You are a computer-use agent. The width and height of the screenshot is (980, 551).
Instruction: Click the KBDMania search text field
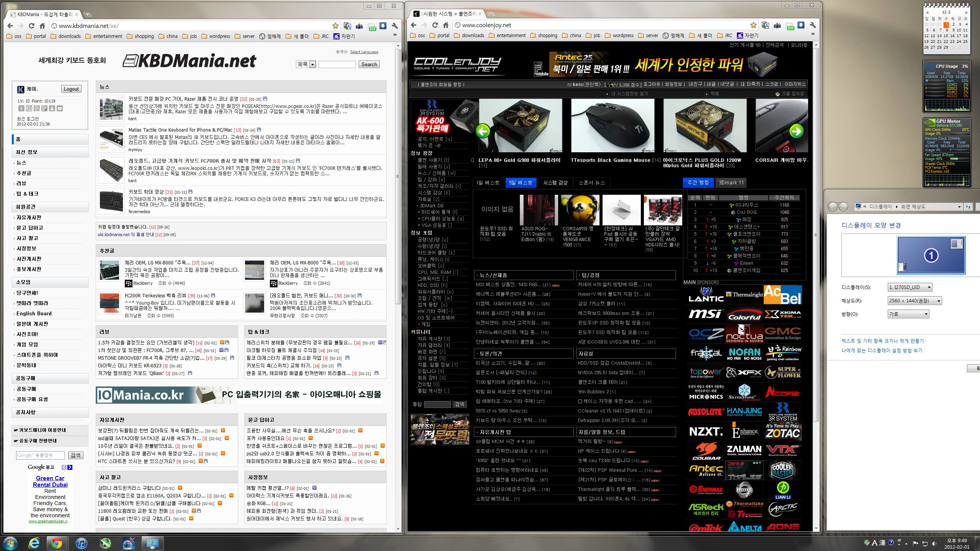click(x=337, y=64)
